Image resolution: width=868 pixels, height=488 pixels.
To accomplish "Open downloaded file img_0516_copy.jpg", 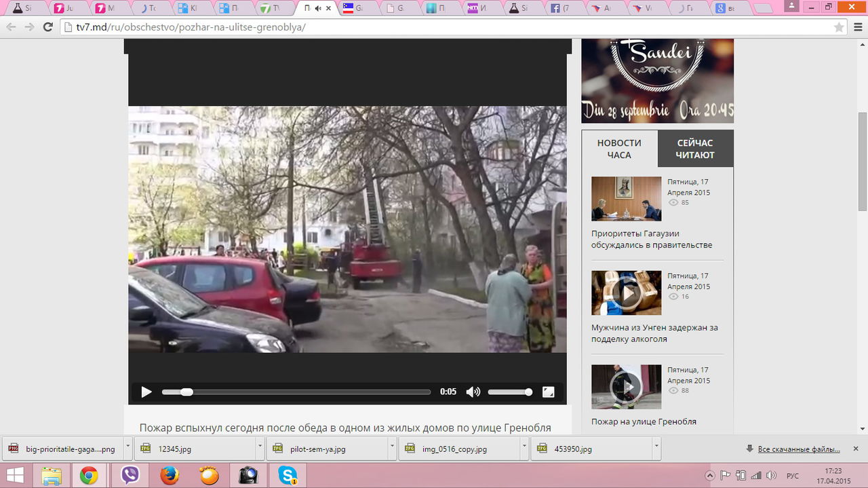I will click(x=460, y=449).
